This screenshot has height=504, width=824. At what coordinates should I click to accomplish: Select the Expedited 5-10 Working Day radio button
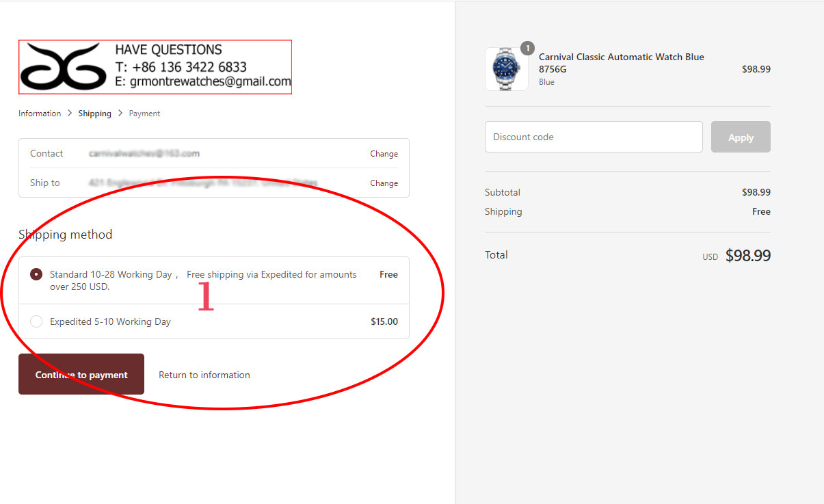pos(36,321)
